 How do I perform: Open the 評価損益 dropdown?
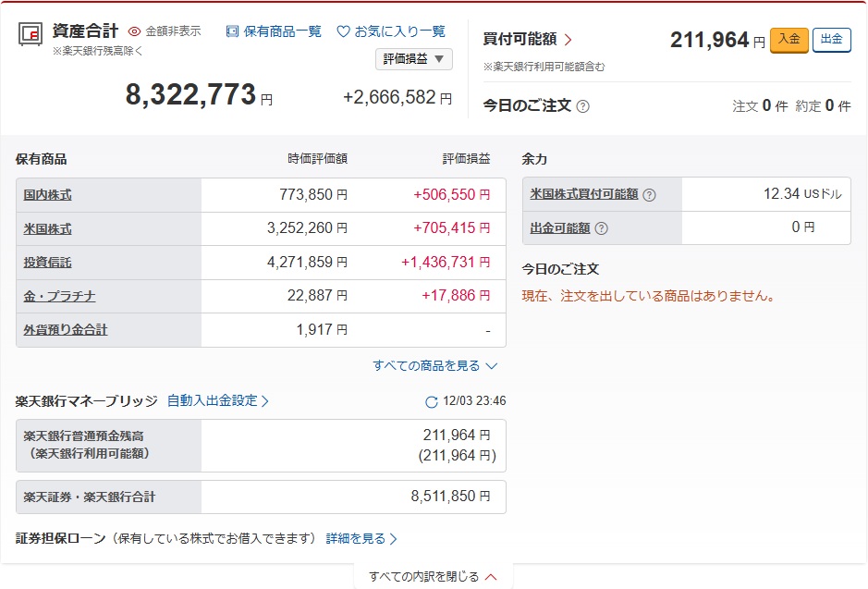click(x=413, y=59)
